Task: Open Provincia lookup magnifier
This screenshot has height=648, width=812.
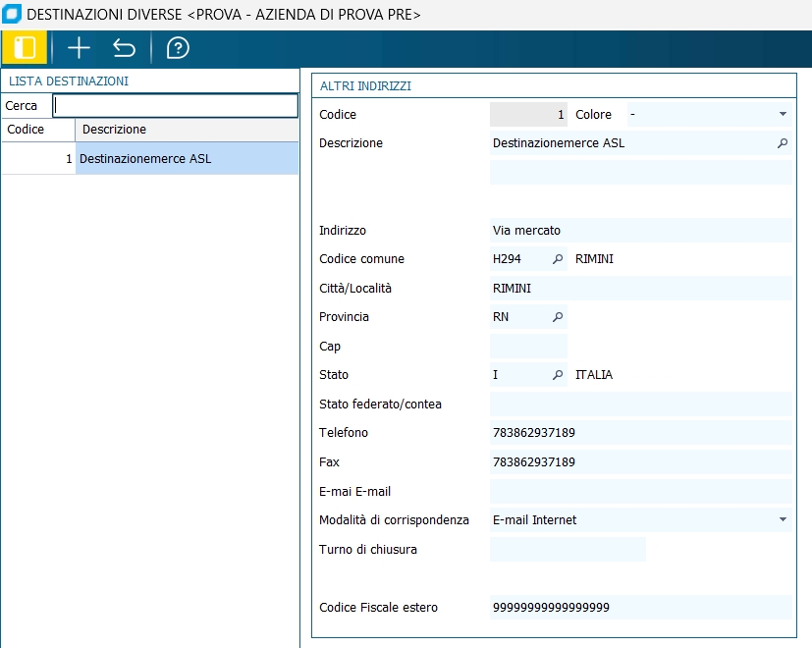Action: coord(558,317)
